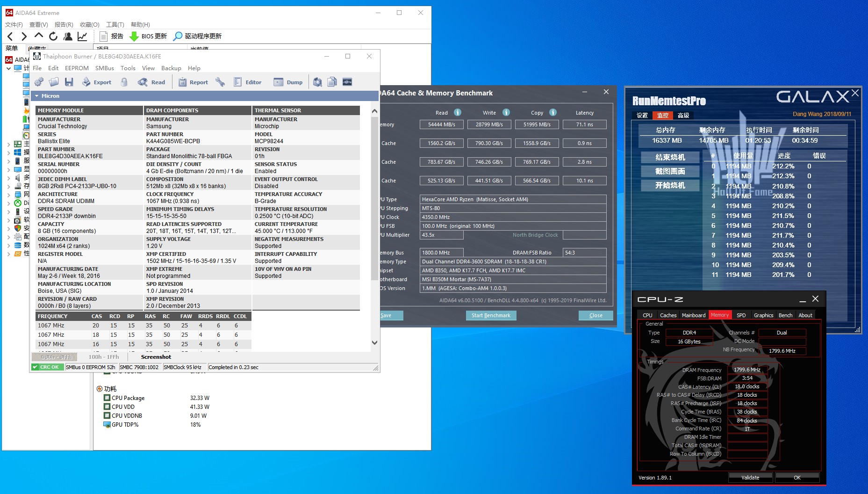The height and width of the screenshot is (494, 868).
Task: Click the Open folder icon in Thaiphoon Burner
Action: coord(54,82)
